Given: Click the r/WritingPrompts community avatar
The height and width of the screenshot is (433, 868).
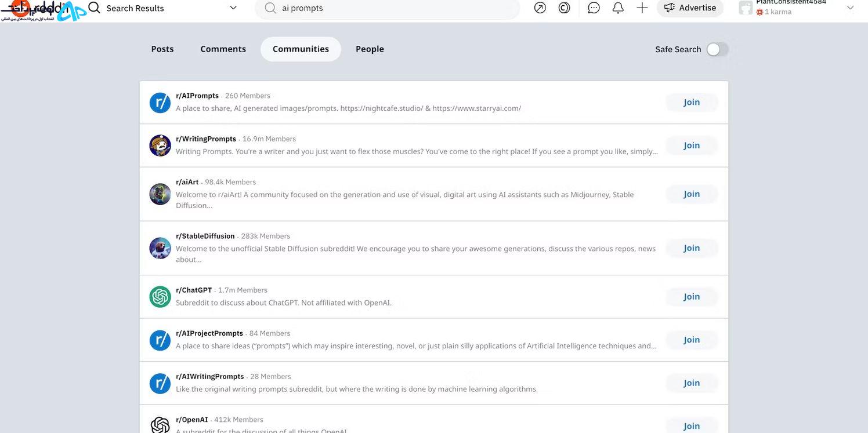Looking at the screenshot, I should click(x=160, y=145).
